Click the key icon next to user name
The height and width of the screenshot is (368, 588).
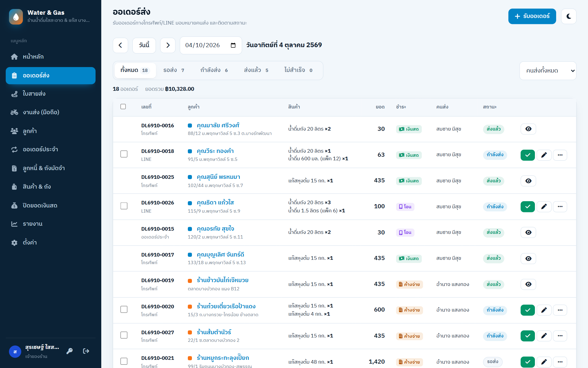point(70,351)
